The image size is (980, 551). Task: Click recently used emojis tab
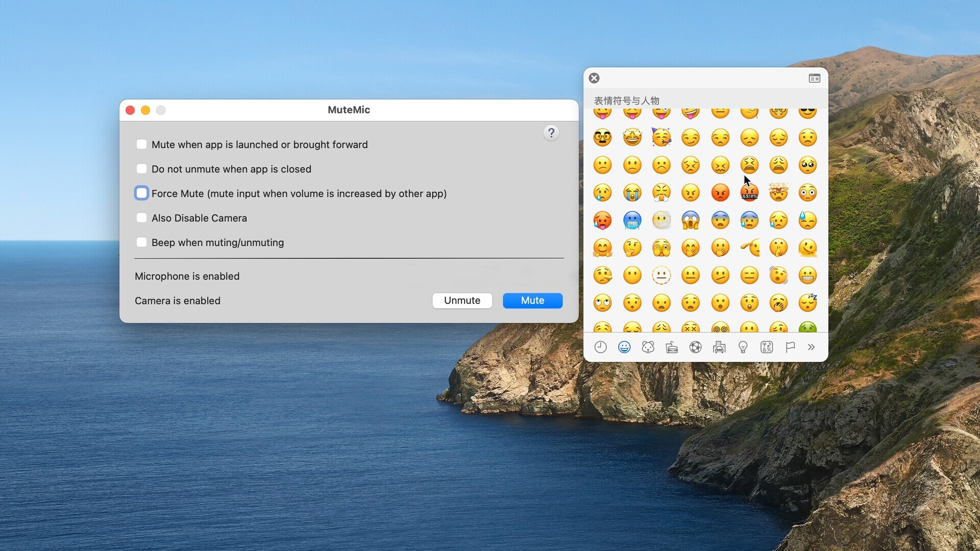(x=599, y=346)
